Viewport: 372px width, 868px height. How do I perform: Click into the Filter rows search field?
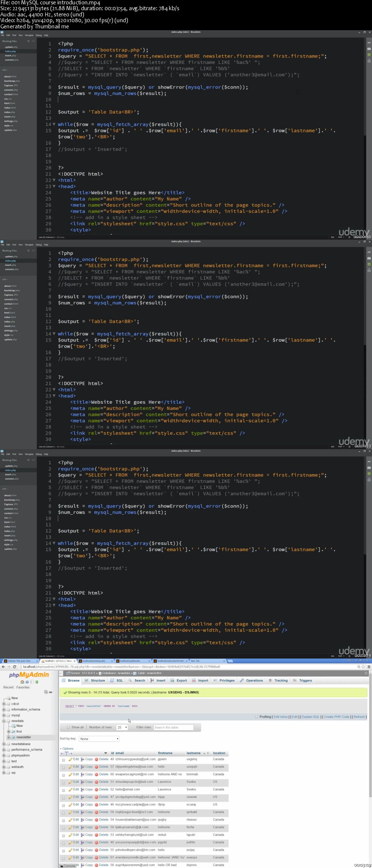[x=173, y=727]
